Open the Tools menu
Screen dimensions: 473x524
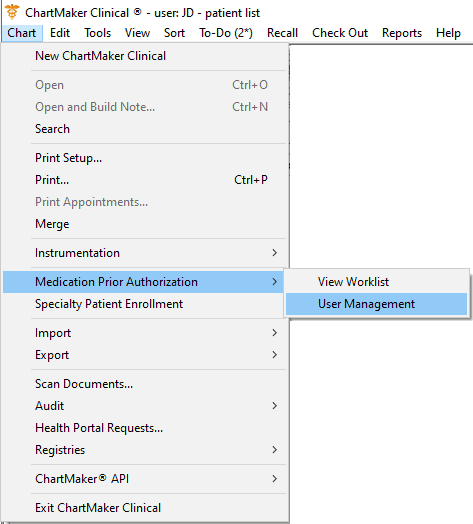pos(97,33)
